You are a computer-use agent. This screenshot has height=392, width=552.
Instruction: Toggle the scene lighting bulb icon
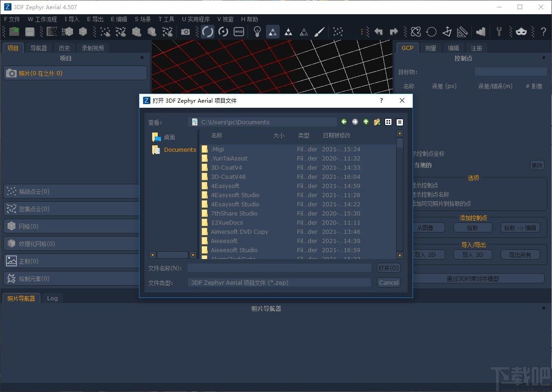(x=257, y=32)
